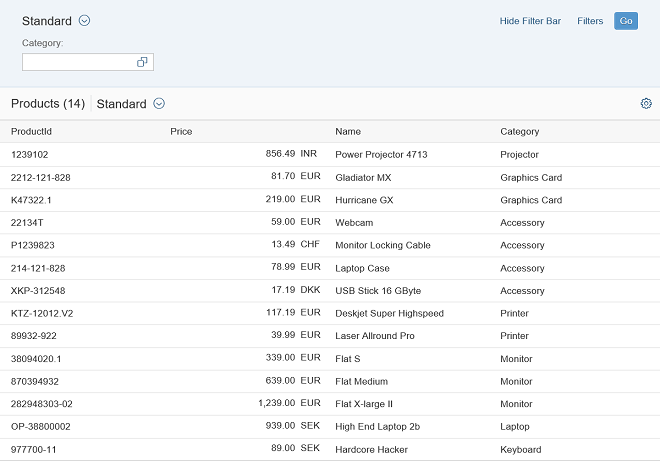This screenshot has width=660, height=461.
Task: Select the Gladiator MX row
Action: [x=363, y=178]
